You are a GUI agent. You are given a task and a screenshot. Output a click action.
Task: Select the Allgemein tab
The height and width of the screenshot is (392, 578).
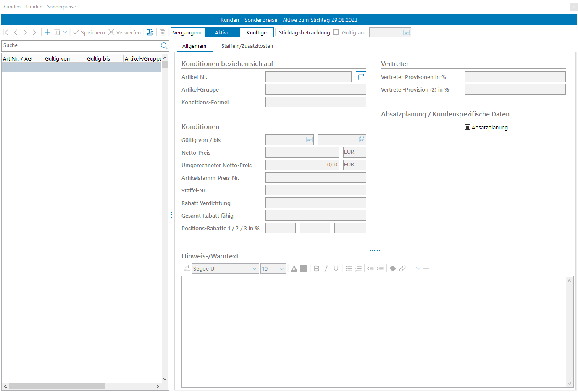click(x=194, y=46)
